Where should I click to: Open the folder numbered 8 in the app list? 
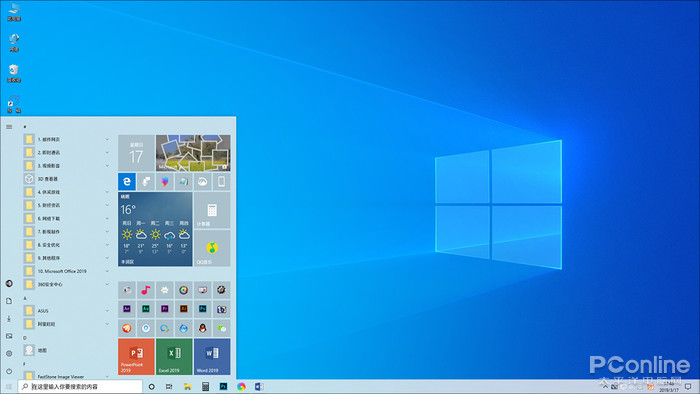point(67,245)
